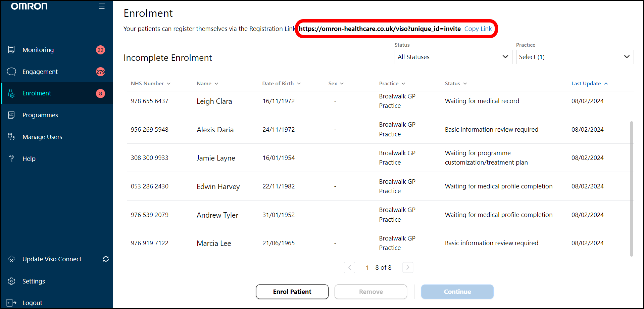Click the Programmes sidebar icon
644x309 pixels.
click(x=11, y=115)
